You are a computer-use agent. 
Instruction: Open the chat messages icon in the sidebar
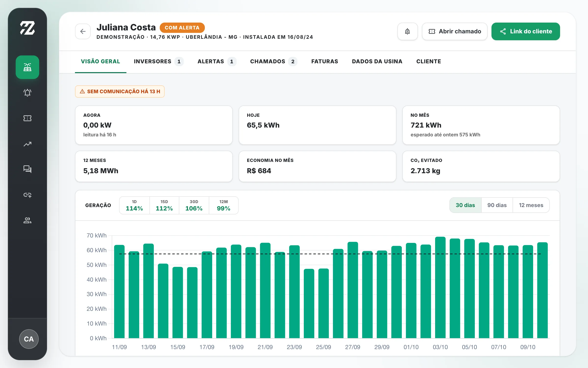click(x=27, y=169)
